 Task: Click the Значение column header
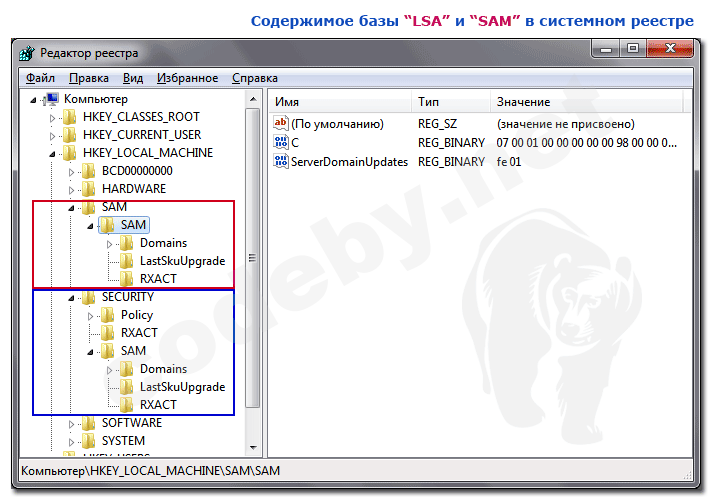pos(587,102)
